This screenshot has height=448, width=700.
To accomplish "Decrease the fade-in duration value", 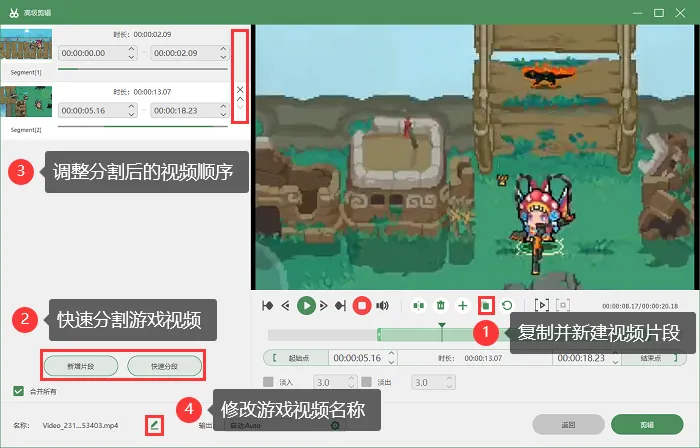I will (351, 386).
